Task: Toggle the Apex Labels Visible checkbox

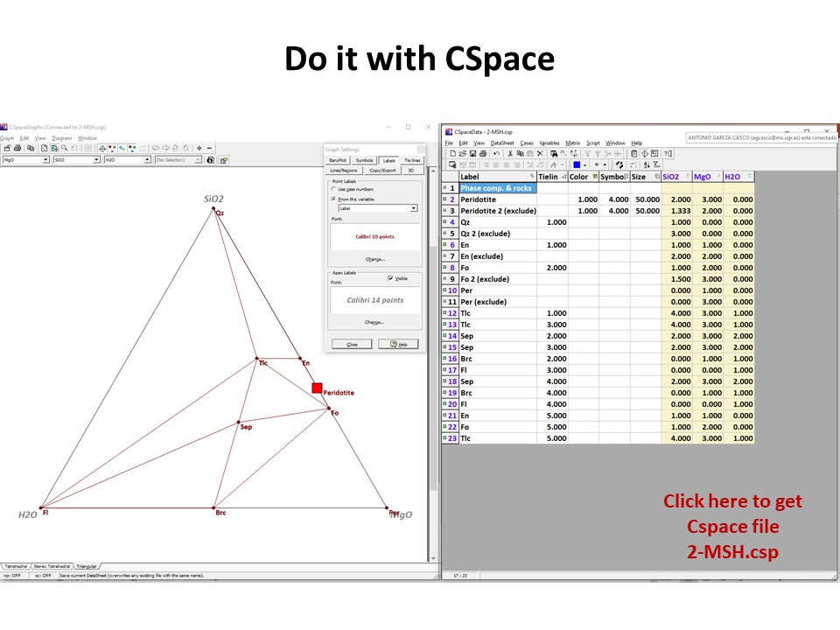Action: click(390, 278)
